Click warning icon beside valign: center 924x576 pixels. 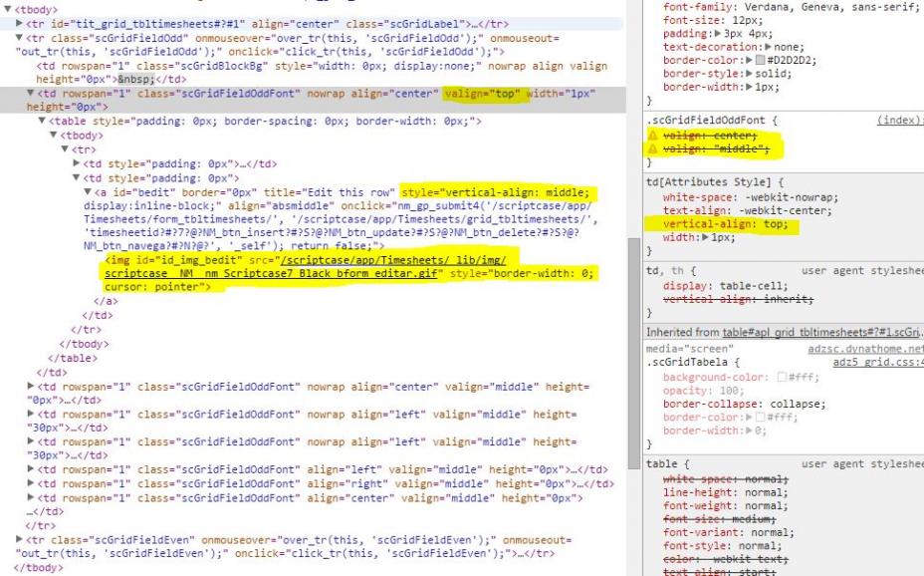pyautogui.click(x=653, y=135)
